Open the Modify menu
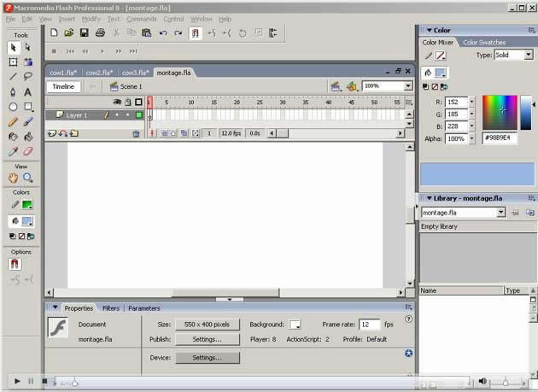The height and width of the screenshot is (392, 538). 91,19
